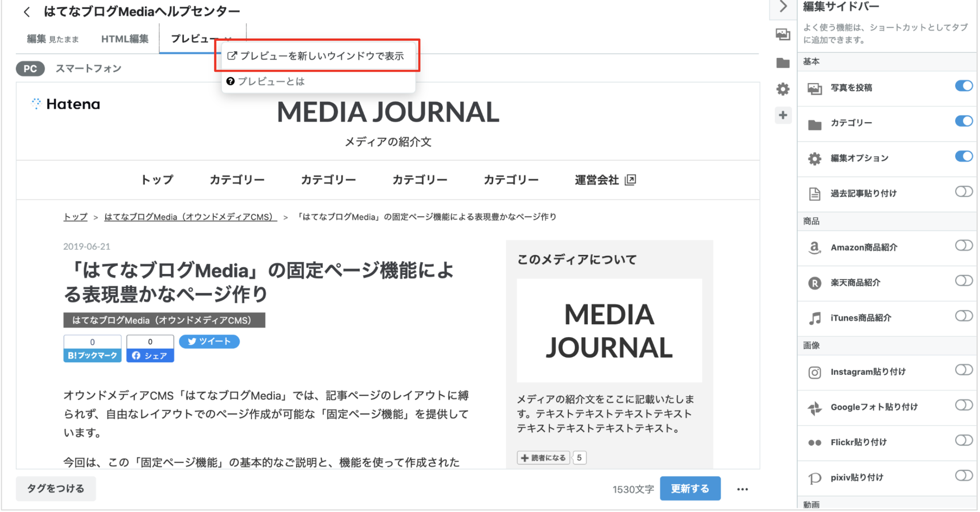Image resolution: width=980 pixels, height=512 pixels.
Task: Disable the 写真を投稿 toggle
Action: [x=963, y=86]
